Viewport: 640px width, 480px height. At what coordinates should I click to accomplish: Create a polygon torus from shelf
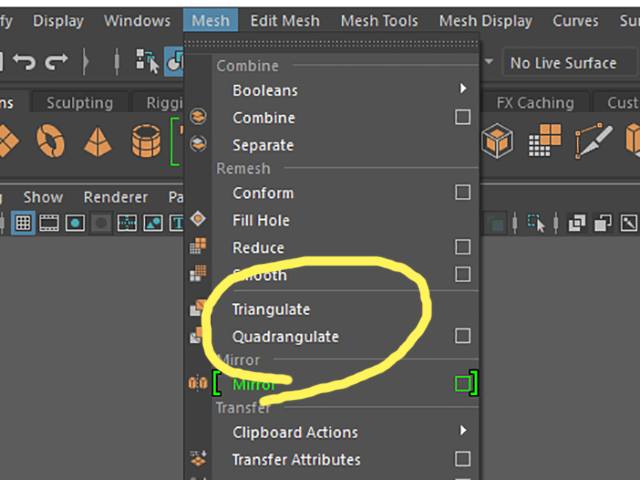51,141
